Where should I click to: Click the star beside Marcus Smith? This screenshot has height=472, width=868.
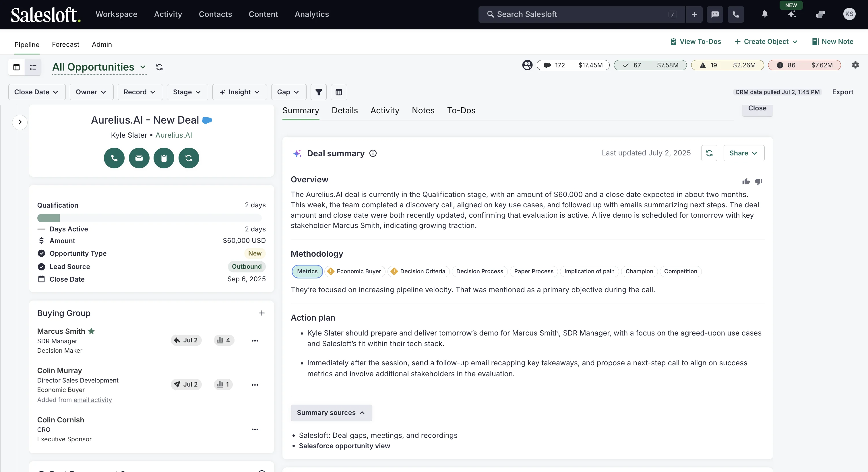[x=91, y=331]
